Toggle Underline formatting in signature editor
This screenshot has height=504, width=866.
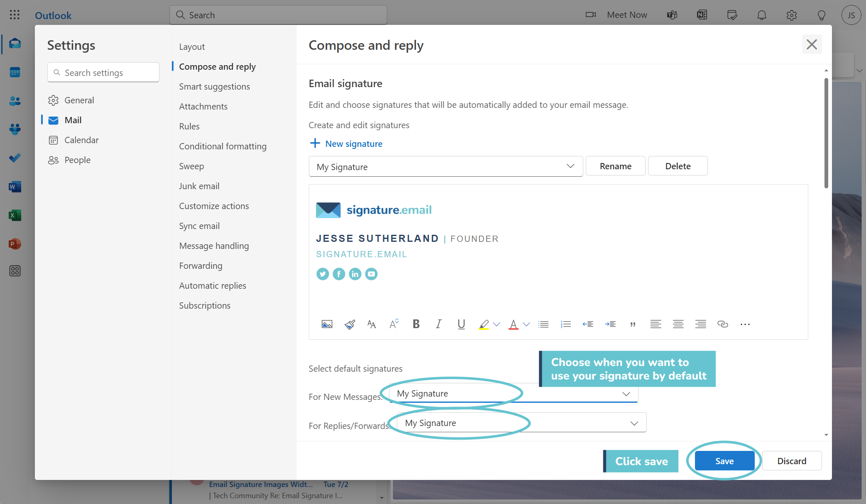tap(461, 324)
